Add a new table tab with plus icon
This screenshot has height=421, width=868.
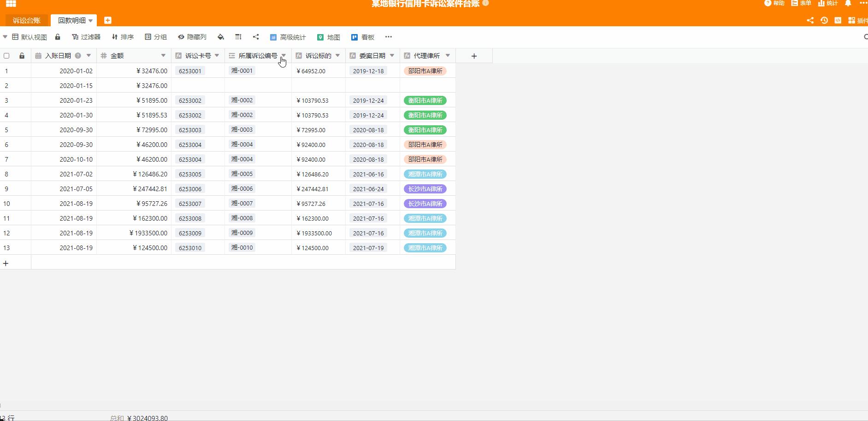click(107, 20)
